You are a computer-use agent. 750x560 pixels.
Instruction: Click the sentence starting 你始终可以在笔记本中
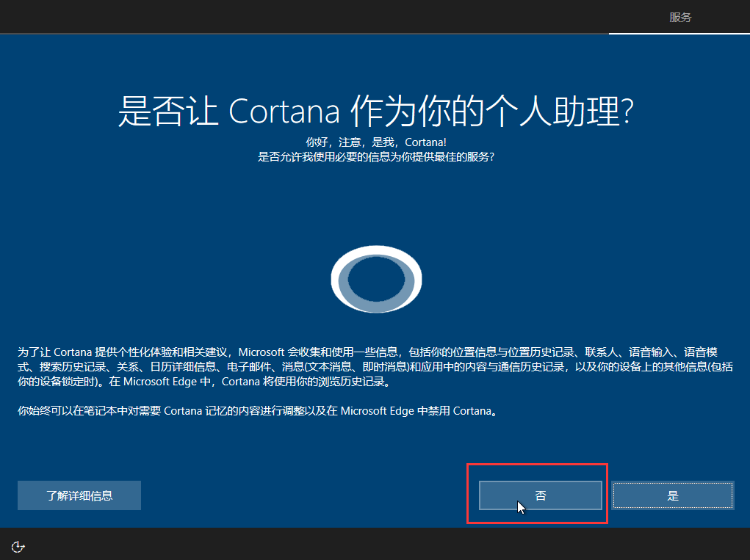pos(259,411)
